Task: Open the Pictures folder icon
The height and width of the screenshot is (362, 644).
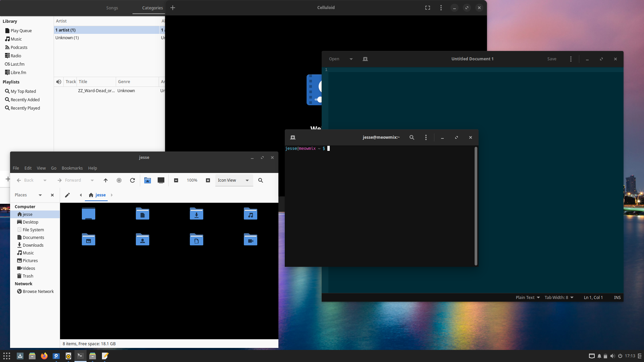Action: (x=89, y=239)
